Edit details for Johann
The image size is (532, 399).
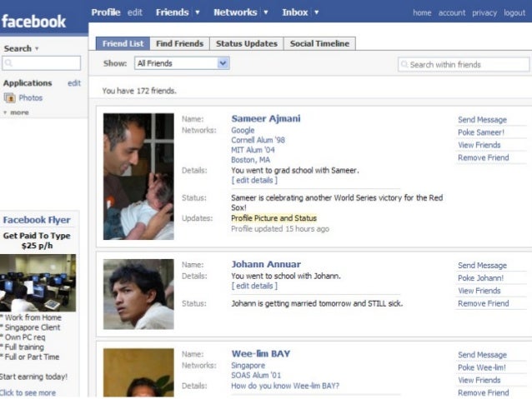(254, 286)
